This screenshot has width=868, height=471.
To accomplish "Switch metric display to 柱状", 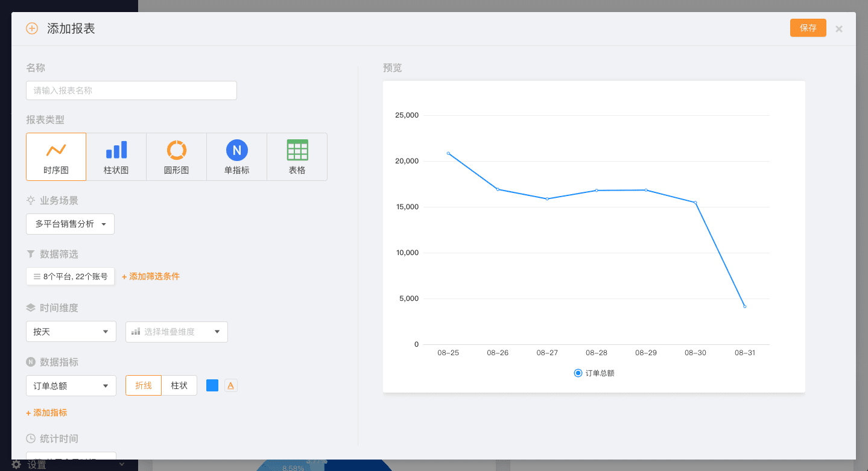I will 179,385.
